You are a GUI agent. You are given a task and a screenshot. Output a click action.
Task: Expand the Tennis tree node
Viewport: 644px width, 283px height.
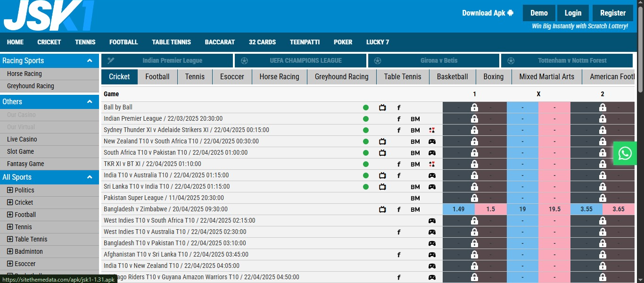(10, 227)
